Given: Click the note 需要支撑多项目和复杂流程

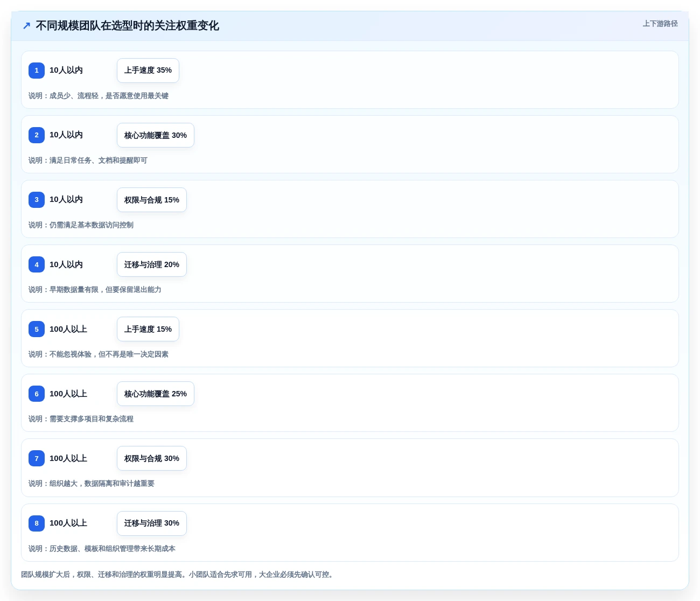Looking at the screenshot, I should (92, 419).
